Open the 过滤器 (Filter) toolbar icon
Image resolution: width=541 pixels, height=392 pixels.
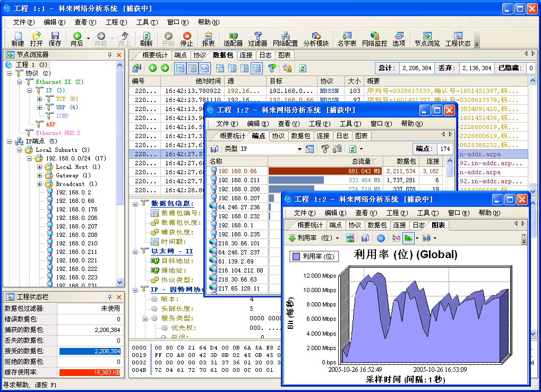tap(257, 39)
